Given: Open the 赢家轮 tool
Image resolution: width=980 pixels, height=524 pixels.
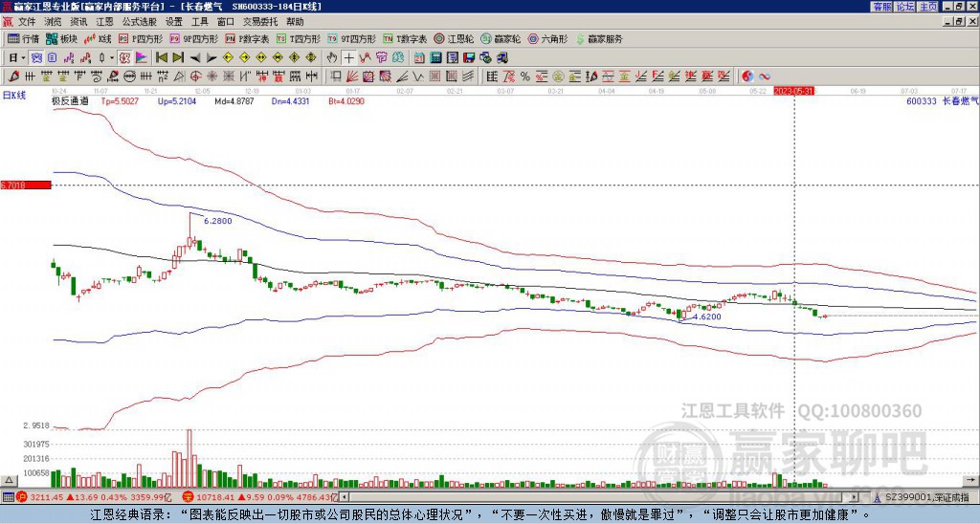Looking at the screenshot, I should [x=501, y=38].
